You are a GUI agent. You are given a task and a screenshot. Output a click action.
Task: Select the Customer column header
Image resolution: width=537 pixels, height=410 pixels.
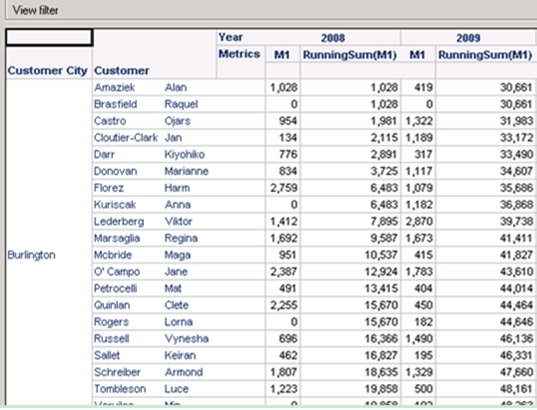coord(122,71)
